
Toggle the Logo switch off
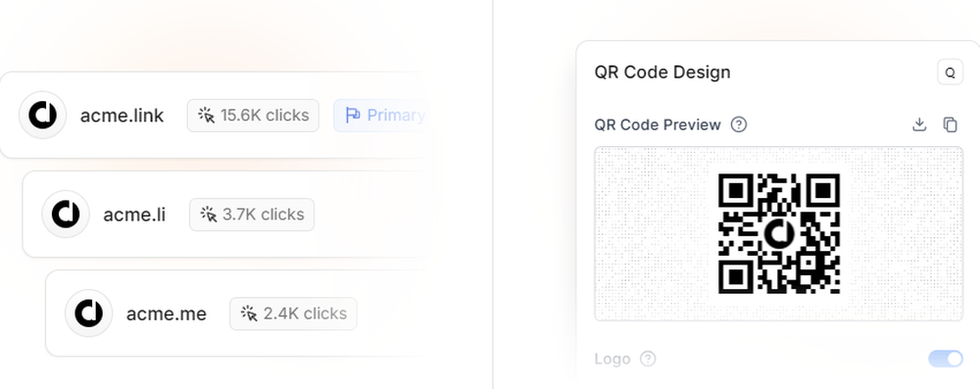(x=946, y=359)
